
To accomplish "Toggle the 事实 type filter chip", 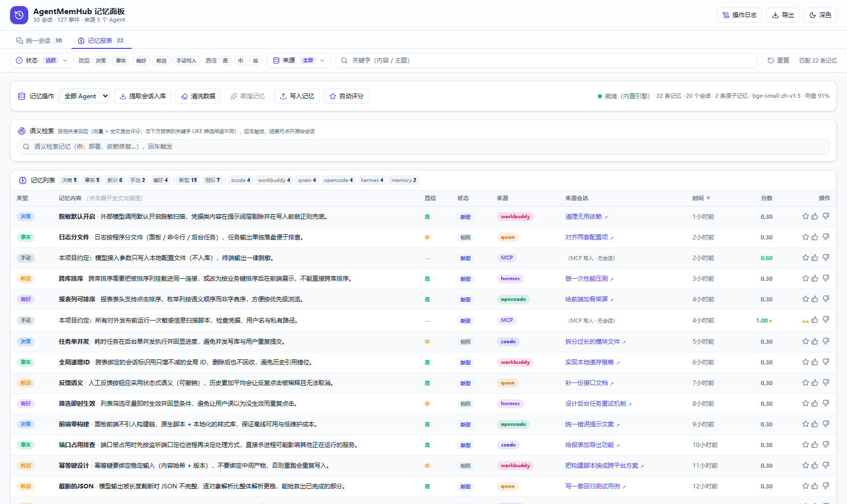I will point(121,60).
